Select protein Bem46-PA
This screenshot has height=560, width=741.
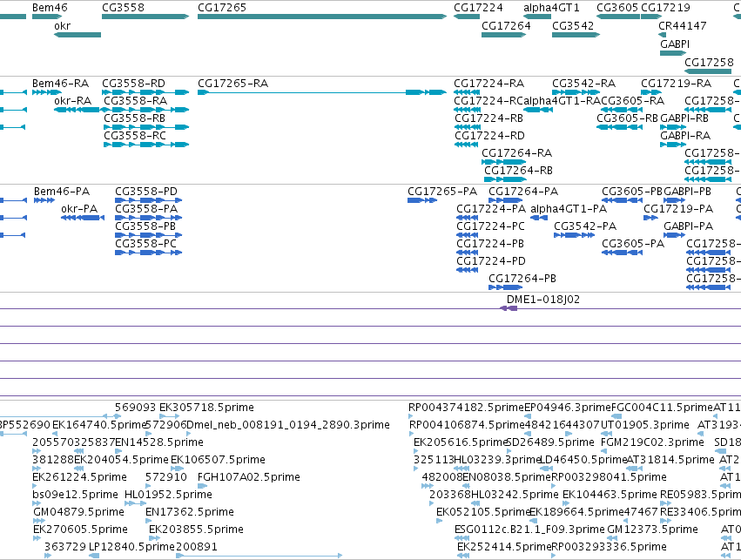pos(62,192)
